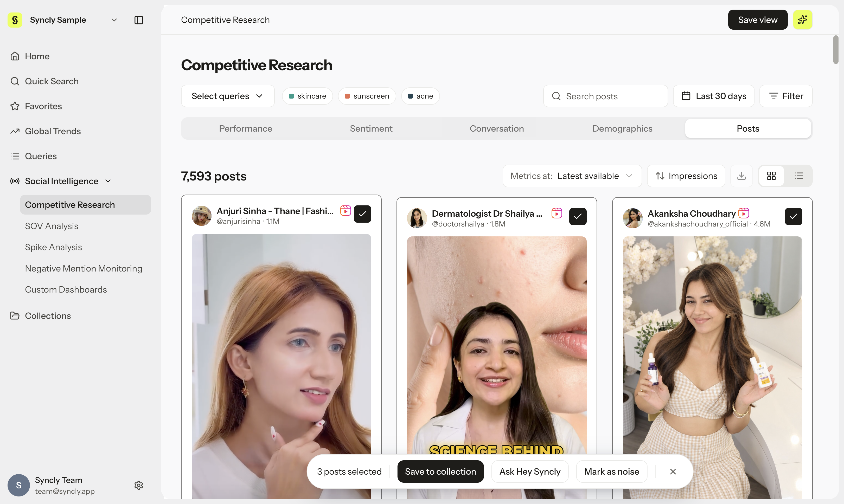Image resolution: width=844 pixels, height=504 pixels.
Task: Expand the Syncly Sample workspace switcher
Action: (114, 20)
